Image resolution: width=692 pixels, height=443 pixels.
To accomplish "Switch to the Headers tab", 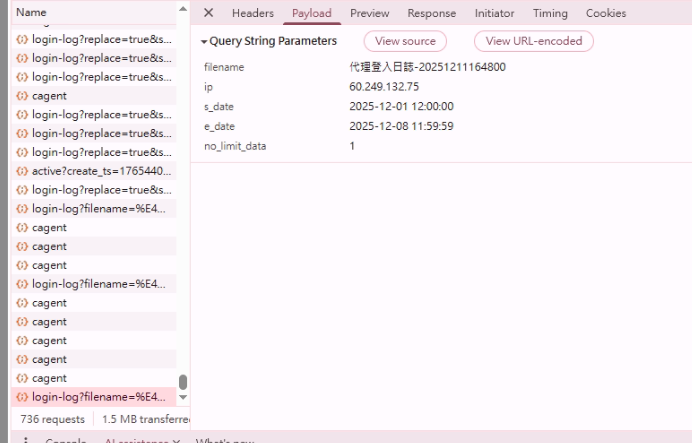I will [x=252, y=13].
